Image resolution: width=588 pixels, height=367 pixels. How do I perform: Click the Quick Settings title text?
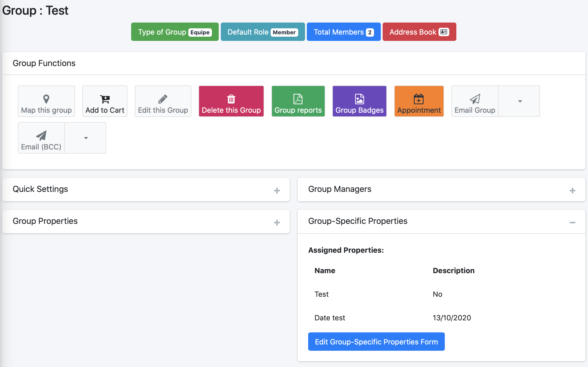pos(40,189)
